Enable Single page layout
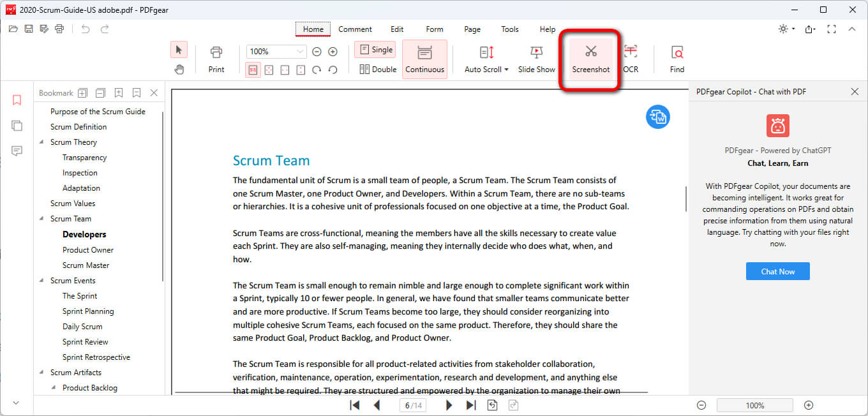The image size is (868, 416). [x=375, y=49]
